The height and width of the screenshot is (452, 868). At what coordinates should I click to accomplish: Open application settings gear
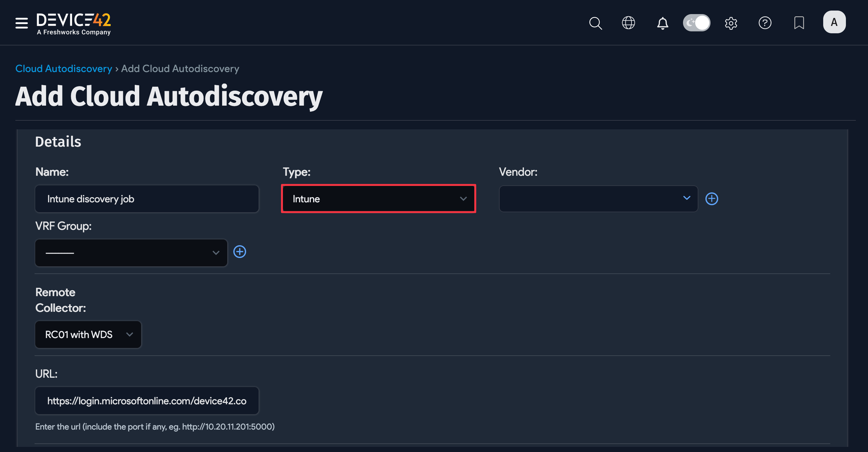pyautogui.click(x=730, y=23)
